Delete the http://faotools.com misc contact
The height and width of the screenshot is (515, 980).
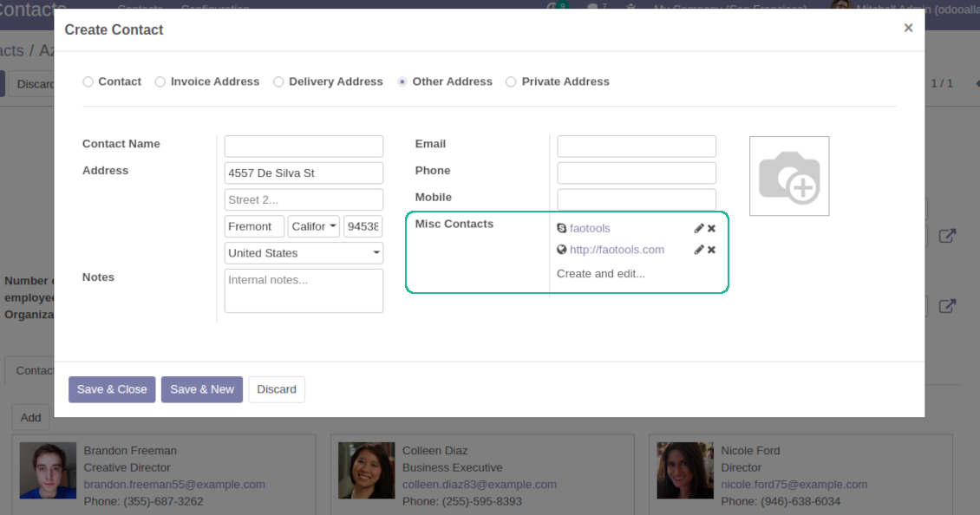click(x=712, y=250)
